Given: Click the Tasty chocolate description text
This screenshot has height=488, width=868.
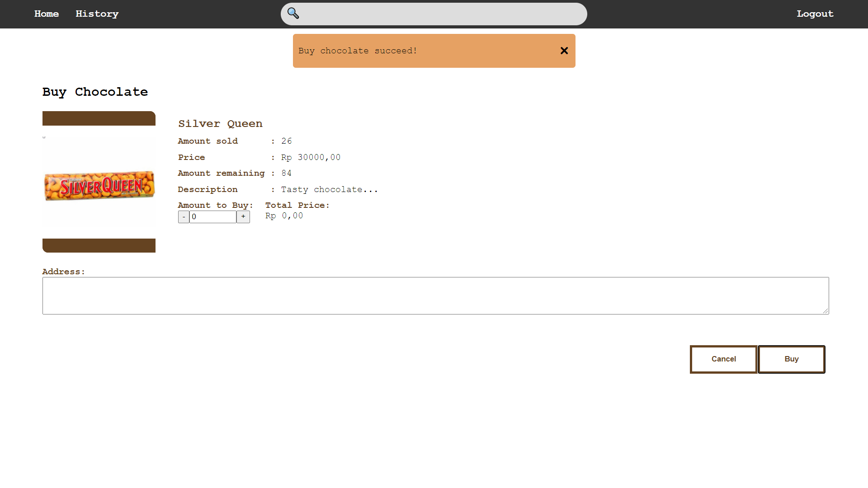Looking at the screenshot, I should click(x=329, y=190).
